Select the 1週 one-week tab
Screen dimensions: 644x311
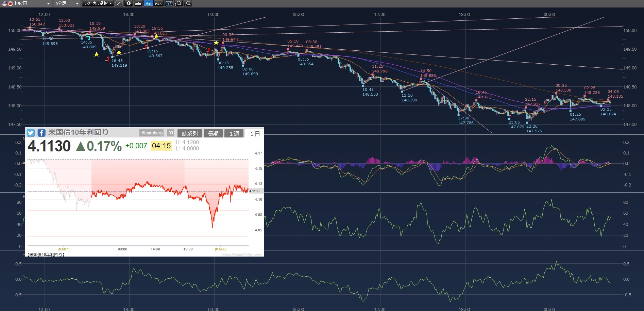coord(234,134)
